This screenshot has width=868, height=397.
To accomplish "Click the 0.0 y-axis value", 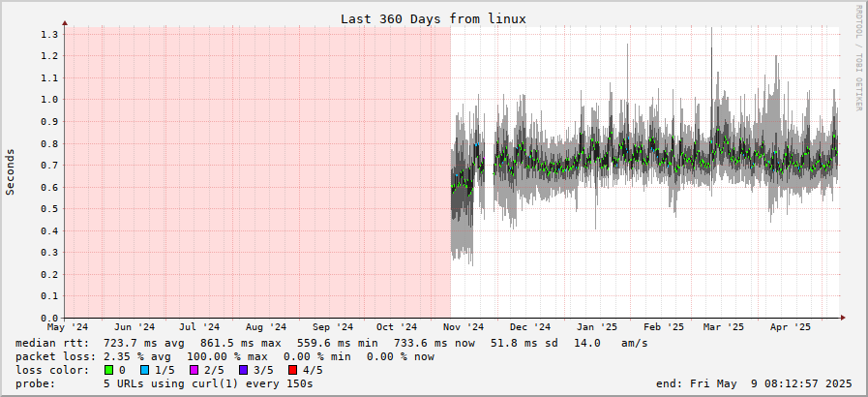I will [49, 318].
